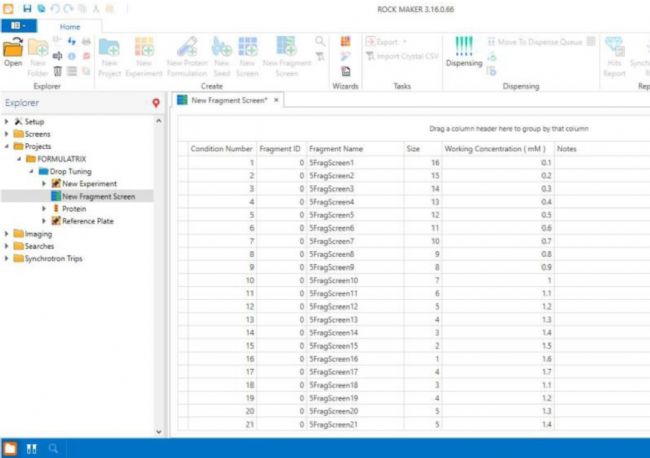Click the Notes cell for 5FragScreen1
Viewport: 650px width, 458px height.
tap(600, 162)
